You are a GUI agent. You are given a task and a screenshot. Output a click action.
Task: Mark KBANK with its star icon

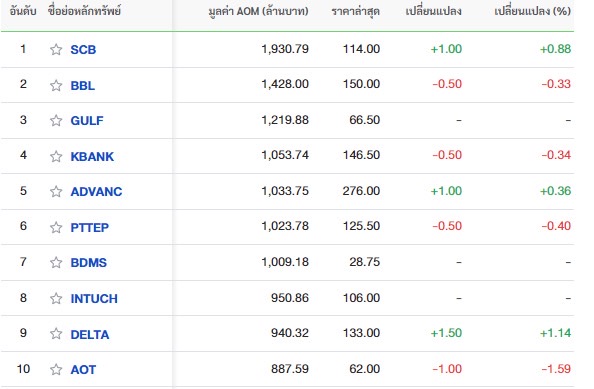(56, 156)
